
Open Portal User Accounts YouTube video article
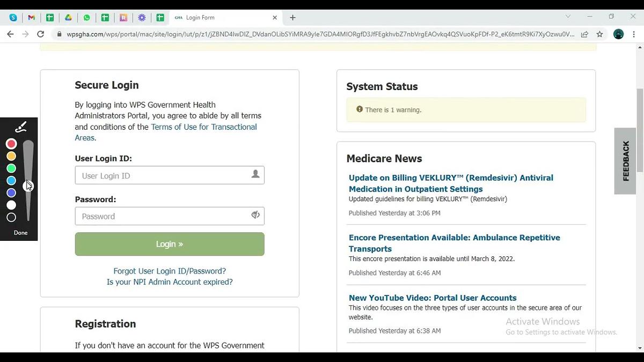point(433,298)
